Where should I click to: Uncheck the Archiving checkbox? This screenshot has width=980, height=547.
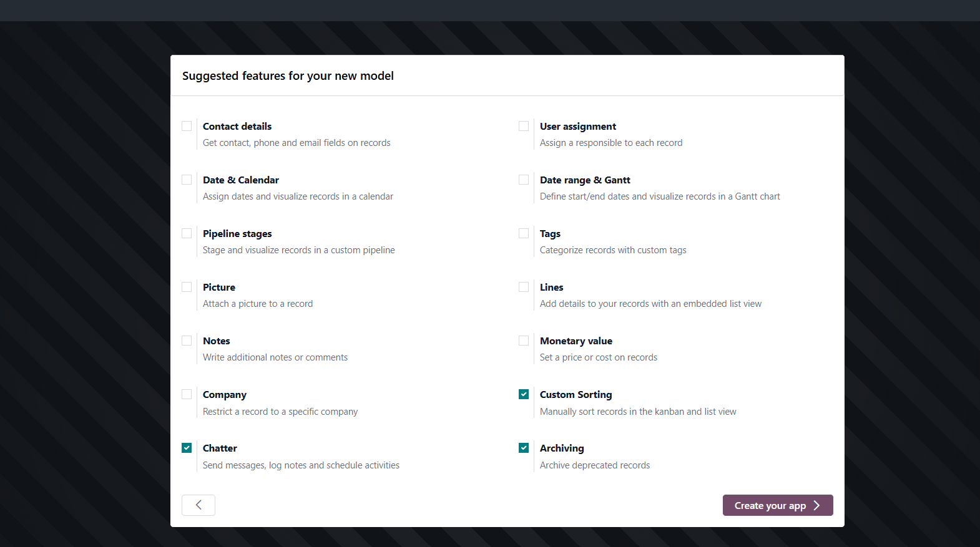524,448
